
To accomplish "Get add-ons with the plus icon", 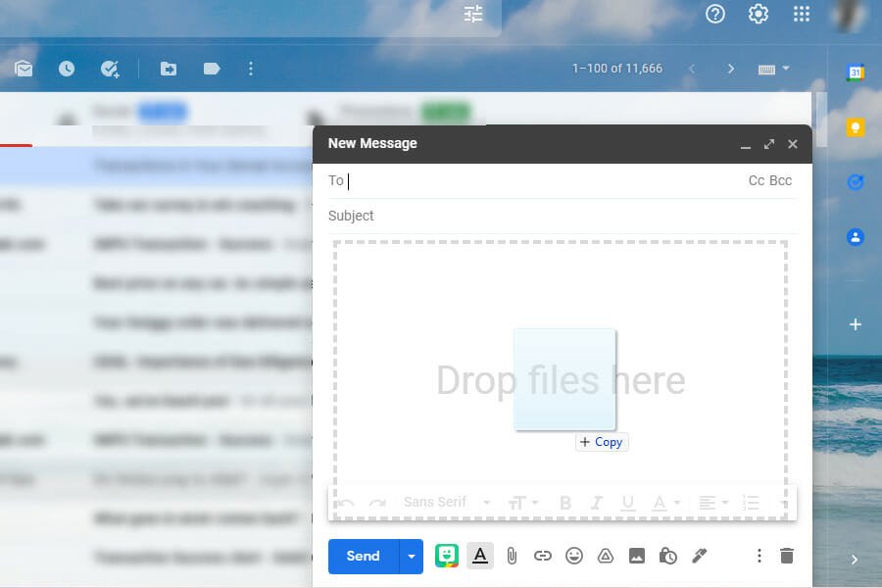I will 856,324.
